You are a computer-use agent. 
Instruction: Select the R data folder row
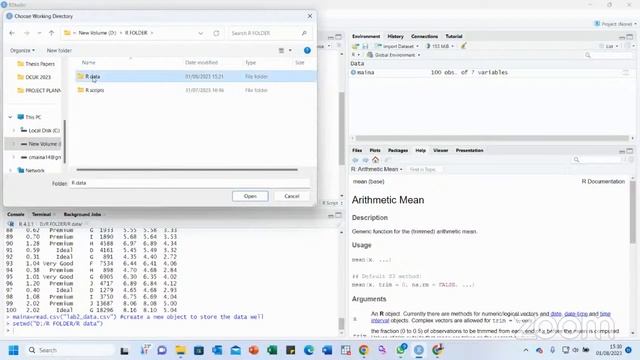(x=196, y=76)
